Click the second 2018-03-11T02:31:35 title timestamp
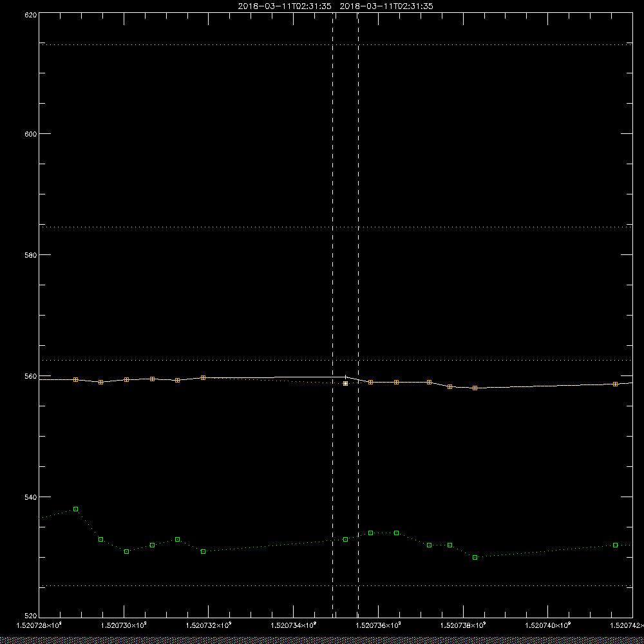Image resolution: width=644 pixels, height=644 pixels. [x=386, y=6]
